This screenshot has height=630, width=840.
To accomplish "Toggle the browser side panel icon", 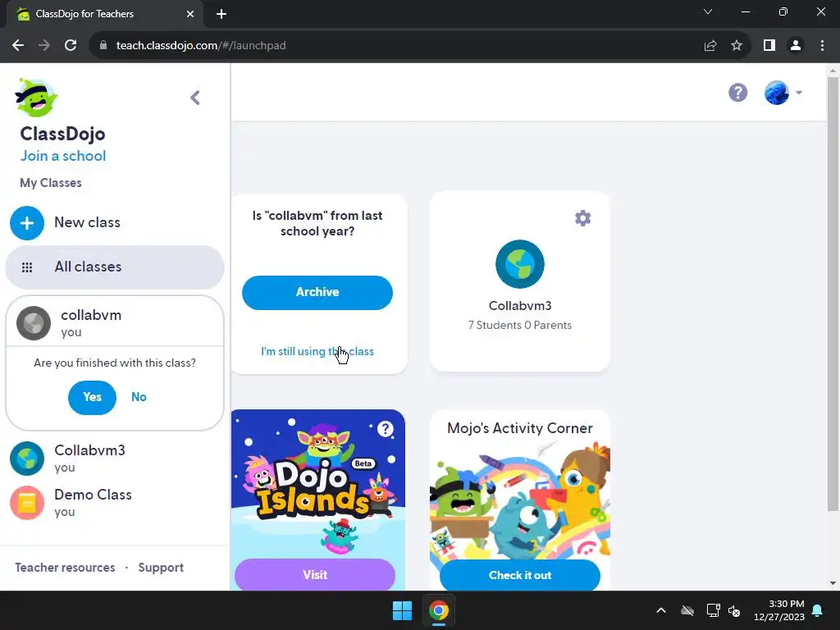I will pyautogui.click(x=769, y=46).
